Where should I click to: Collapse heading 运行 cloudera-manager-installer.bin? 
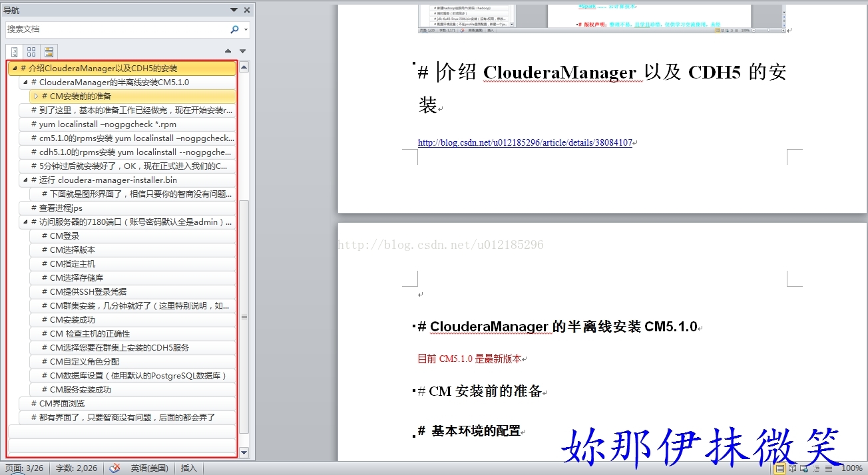click(25, 180)
